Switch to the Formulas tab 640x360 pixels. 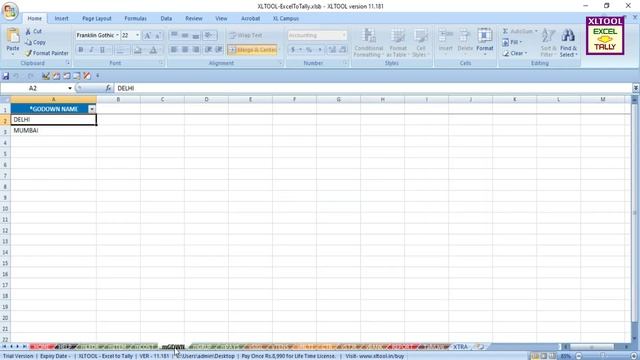(x=136, y=18)
